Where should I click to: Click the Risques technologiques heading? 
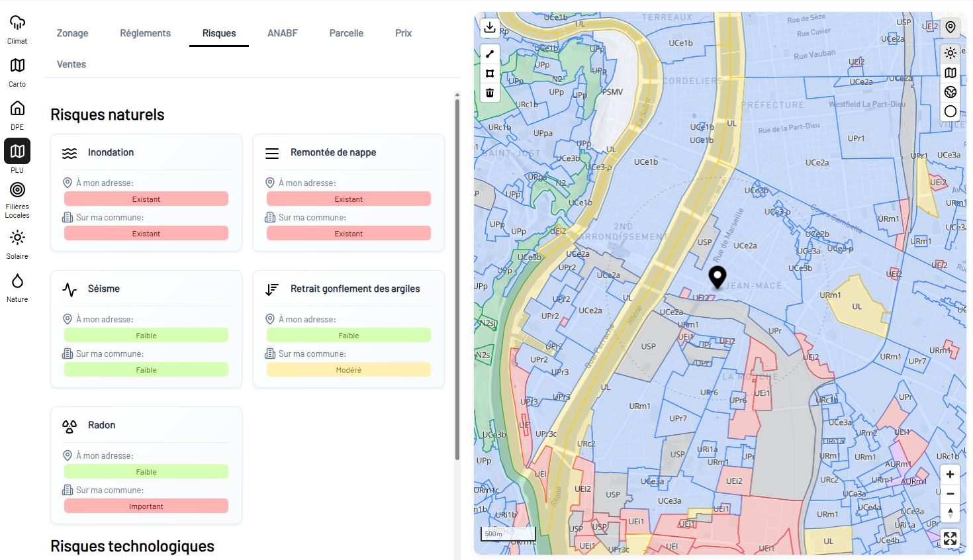click(x=132, y=546)
